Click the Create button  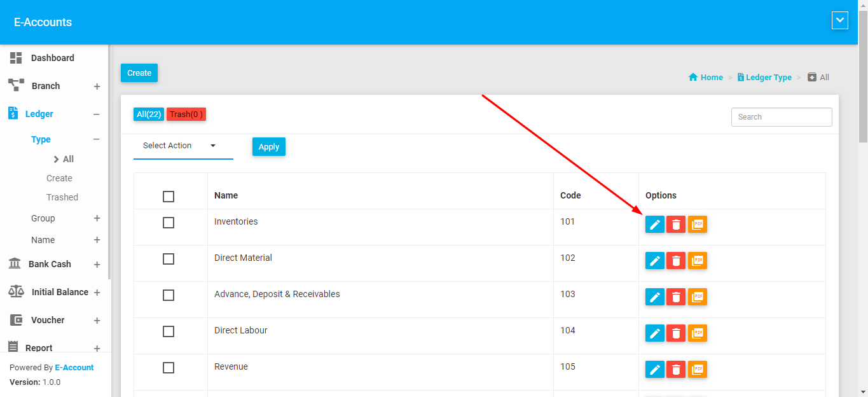click(x=139, y=73)
